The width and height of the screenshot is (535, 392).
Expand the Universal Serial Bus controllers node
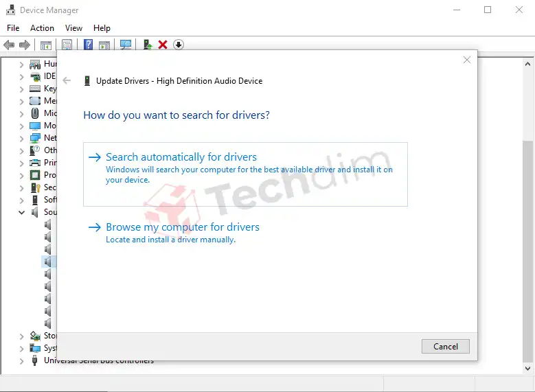pyautogui.click(x=21, y=361)
